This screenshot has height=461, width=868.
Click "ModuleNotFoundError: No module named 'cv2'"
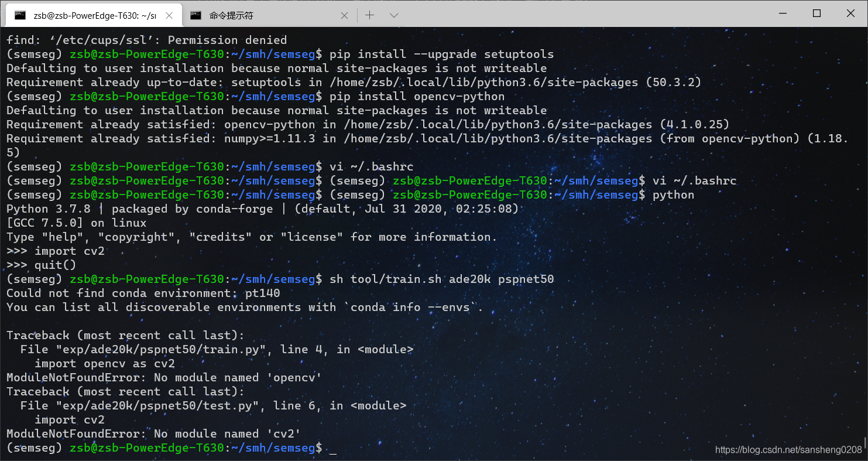tap(154, 433)
